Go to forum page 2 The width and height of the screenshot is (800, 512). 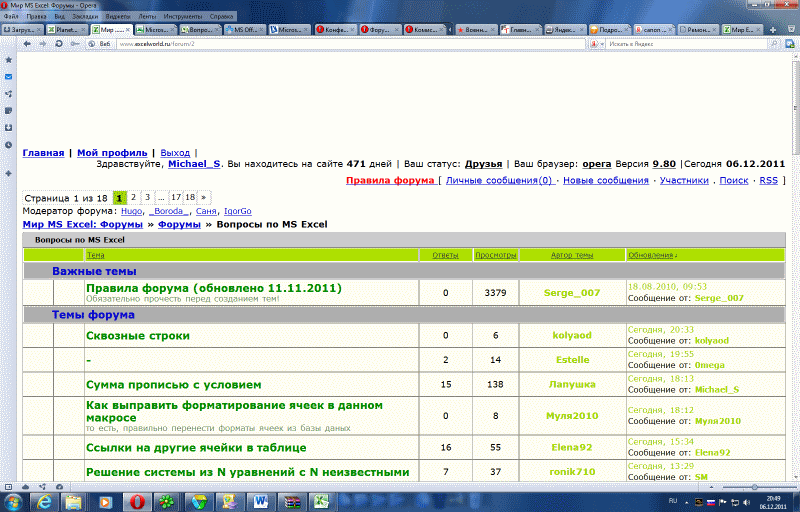click(133, 197)
